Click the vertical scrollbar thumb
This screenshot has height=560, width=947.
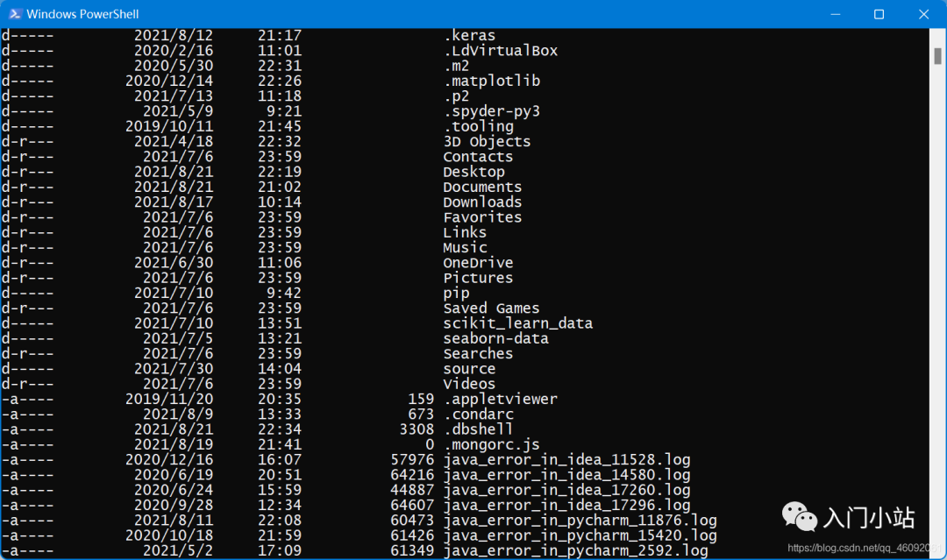click(x=937, y=56)
